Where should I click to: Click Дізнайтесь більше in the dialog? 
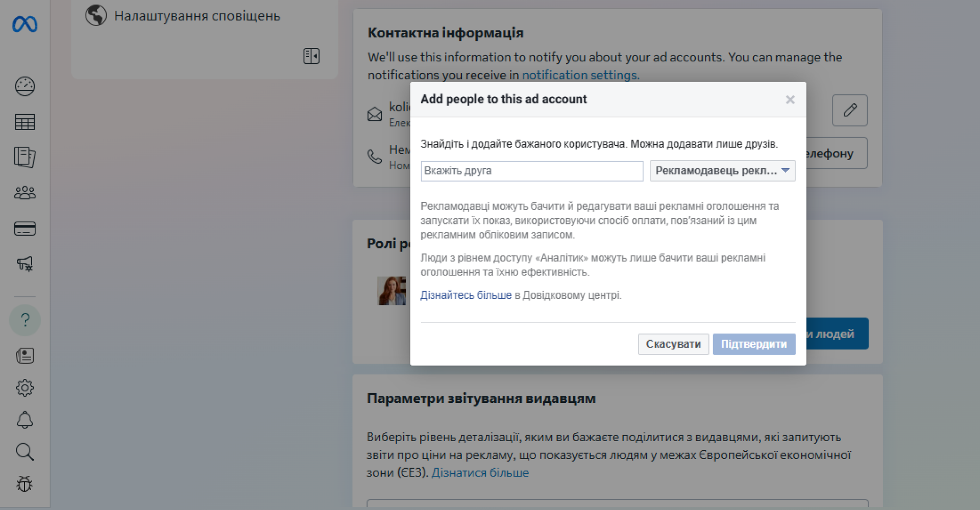tap(466, 295)
